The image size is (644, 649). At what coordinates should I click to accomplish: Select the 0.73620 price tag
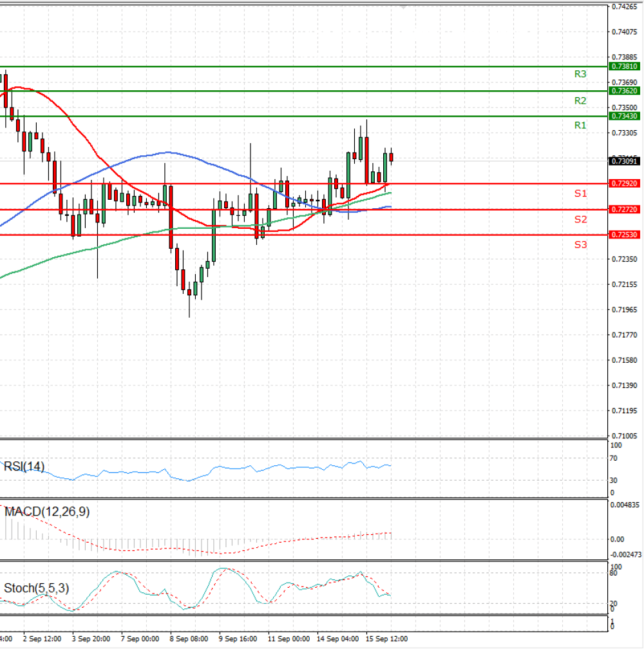pos(624,91)
